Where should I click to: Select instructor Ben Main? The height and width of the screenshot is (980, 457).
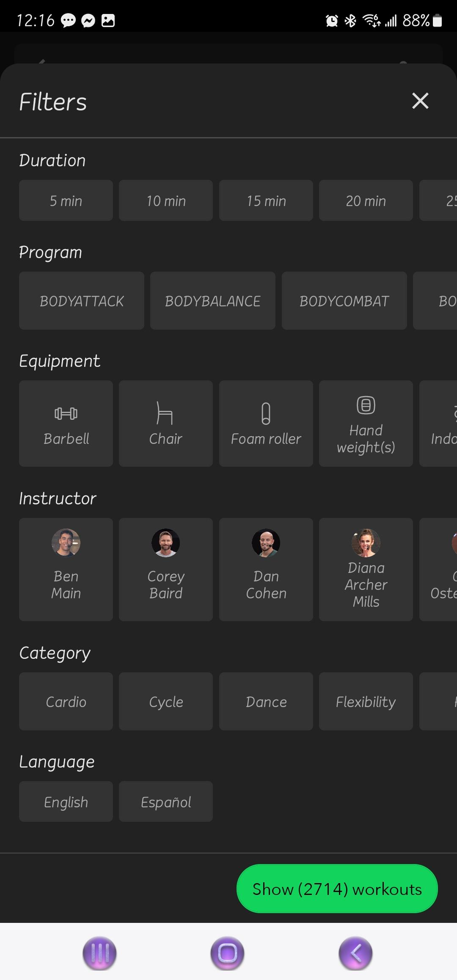point(66,570)
